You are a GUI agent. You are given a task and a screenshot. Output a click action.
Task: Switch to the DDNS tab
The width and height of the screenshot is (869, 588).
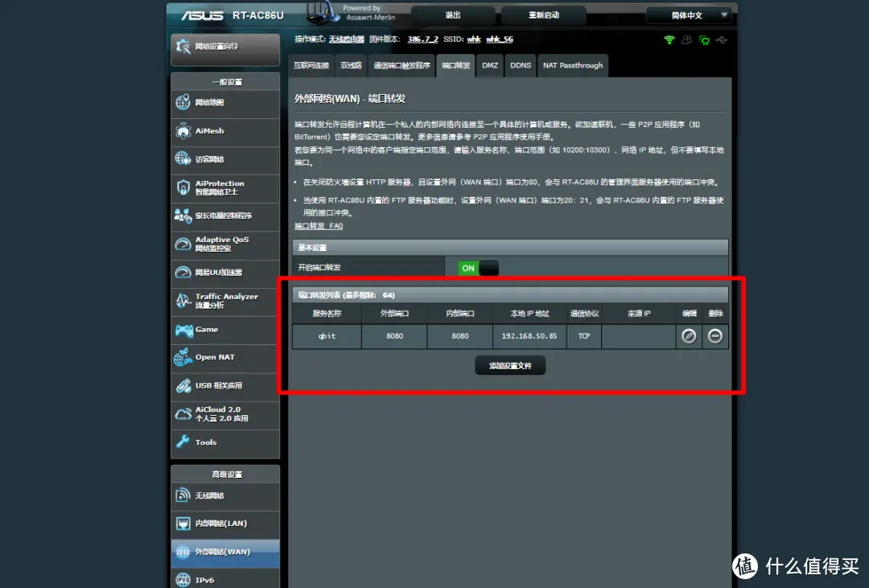tap(521, 65)
